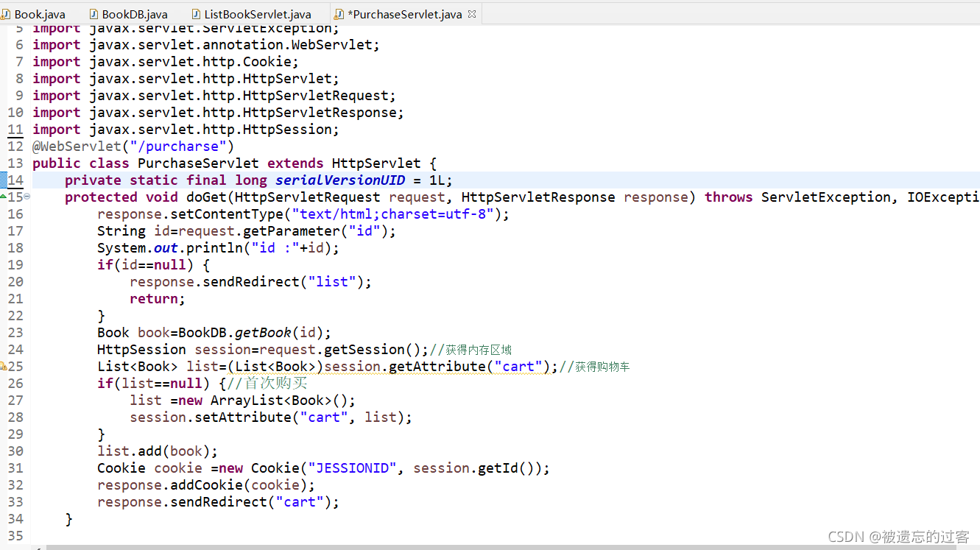Click session.setAttribute("cart", list) statement
Viewport: 980px width, 550px height.
click(271, 417)
